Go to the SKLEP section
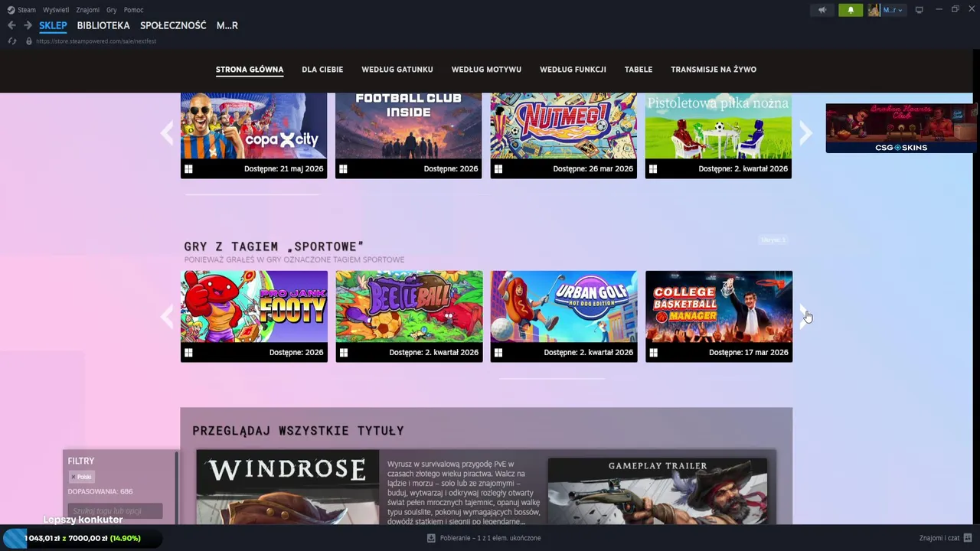Screen dimensions: 980x551 (53, 25)
